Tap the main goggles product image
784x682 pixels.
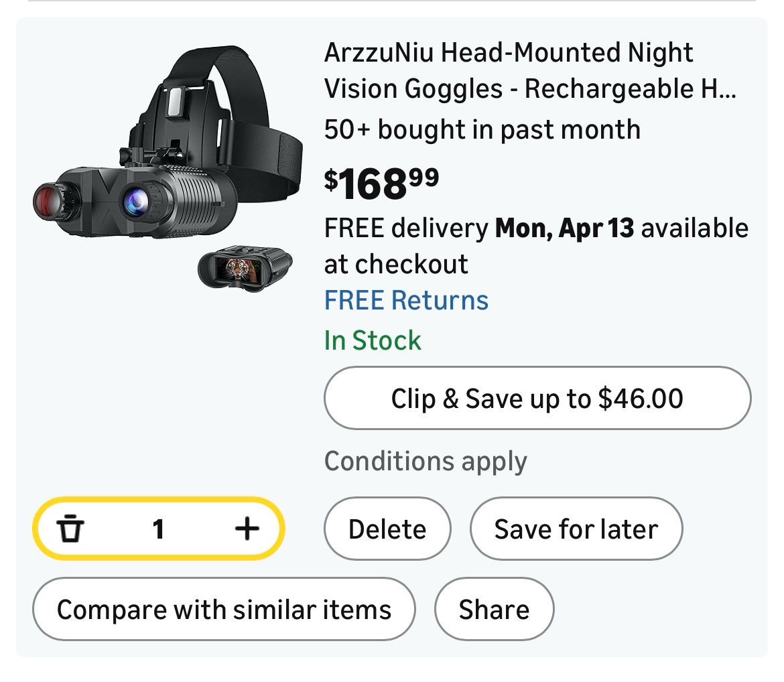point(168,174)
